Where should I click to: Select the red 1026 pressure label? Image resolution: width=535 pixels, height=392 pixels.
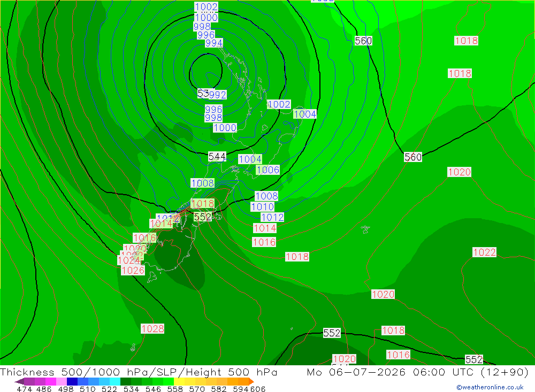tap(133, 271)
